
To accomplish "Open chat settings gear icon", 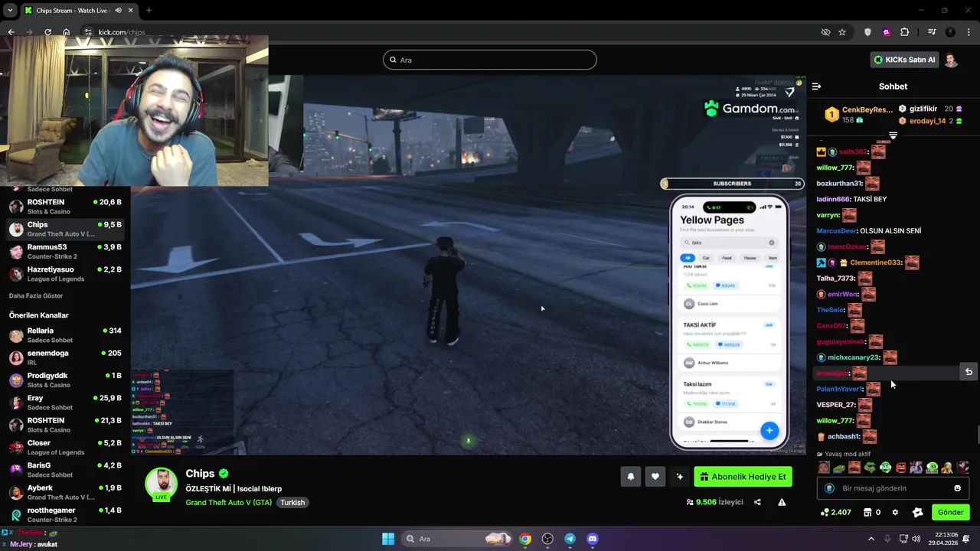I will click(895, 513).
